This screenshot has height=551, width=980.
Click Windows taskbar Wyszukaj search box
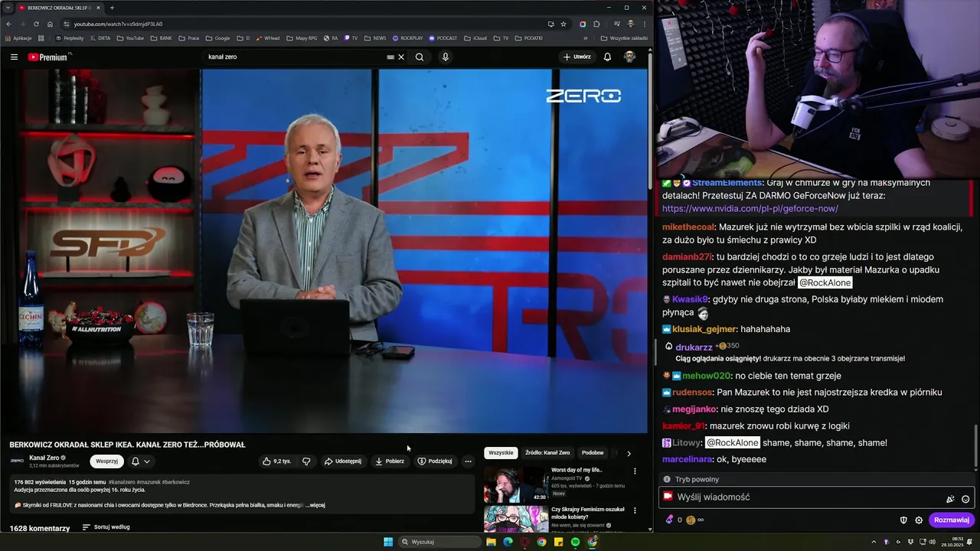(440, 542)
